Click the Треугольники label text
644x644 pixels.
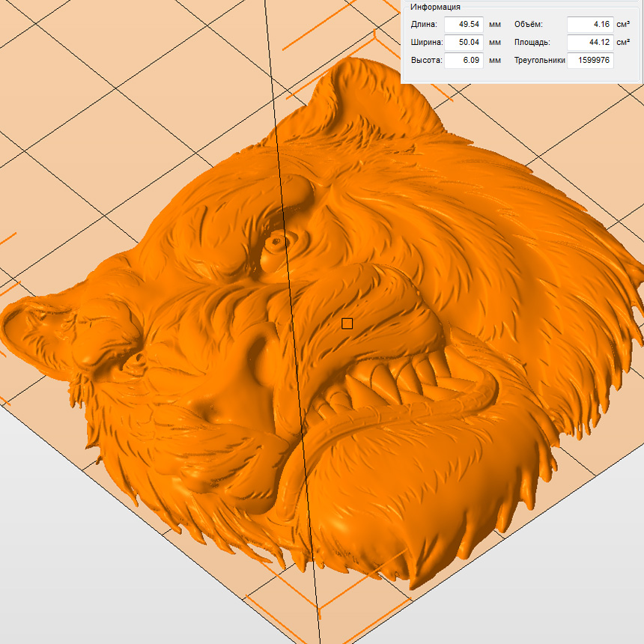coord(539,60)
